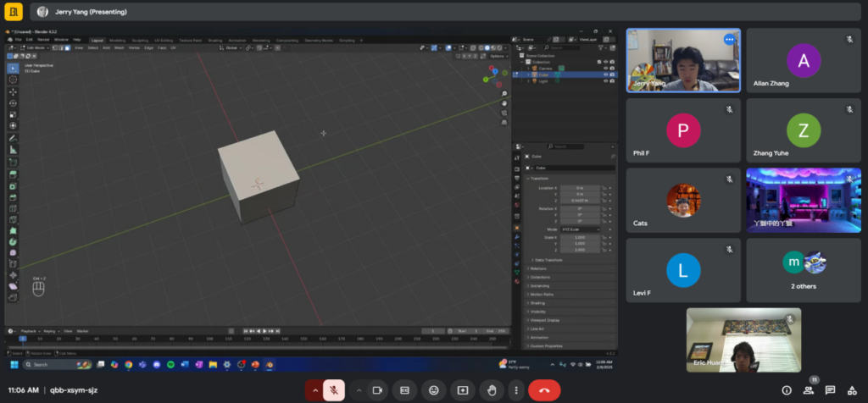
Task: Click the viewport pan hand icon
Action: point(504,103)
